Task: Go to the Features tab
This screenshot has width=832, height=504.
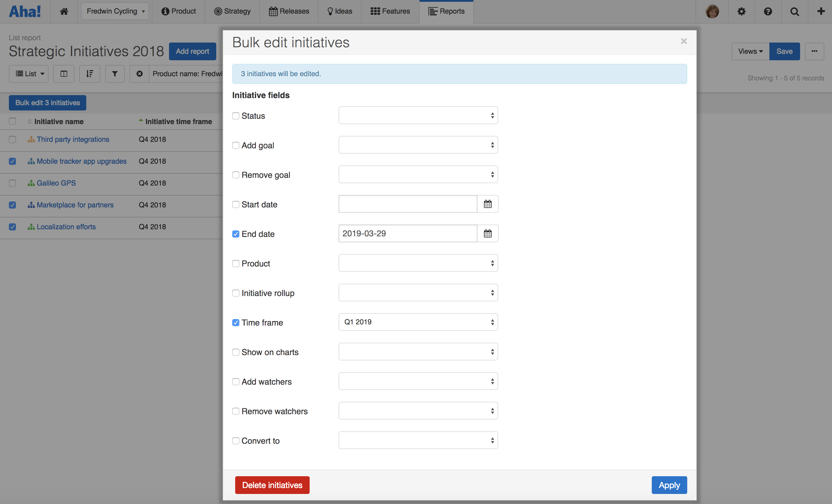Action: point(390,11)
